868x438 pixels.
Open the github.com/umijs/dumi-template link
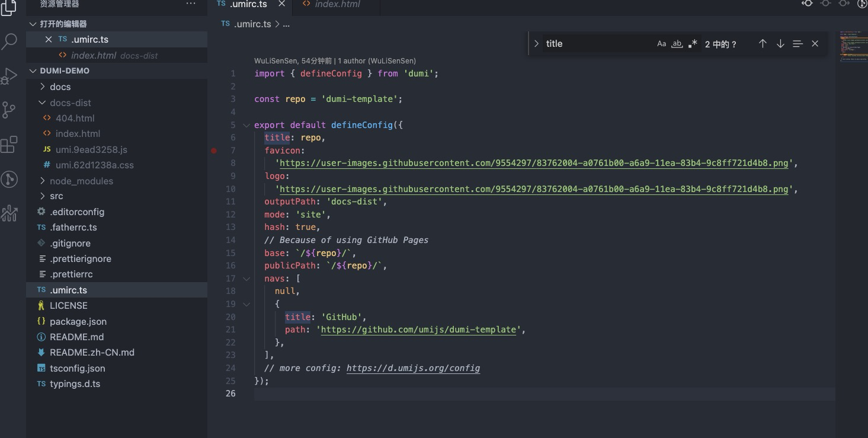(418, 330)
